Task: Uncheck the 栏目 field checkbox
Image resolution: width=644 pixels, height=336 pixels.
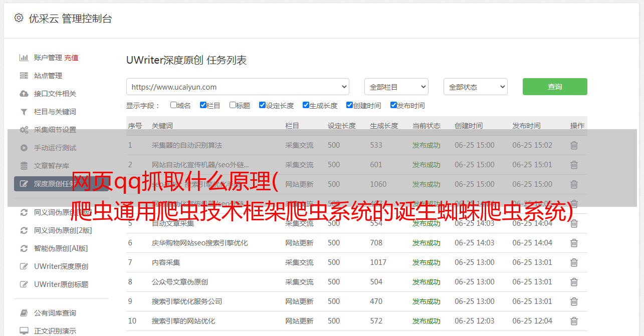Action: [203, 105]
